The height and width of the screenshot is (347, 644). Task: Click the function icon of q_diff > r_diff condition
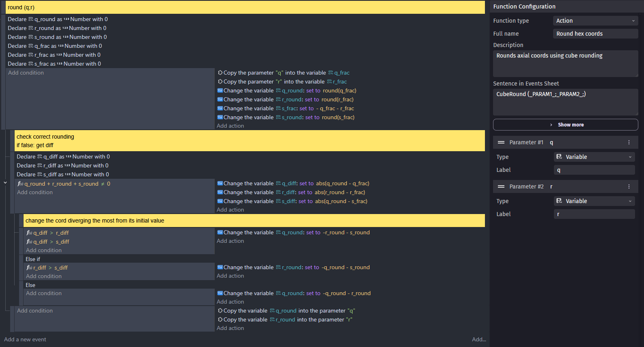point(29,233)
